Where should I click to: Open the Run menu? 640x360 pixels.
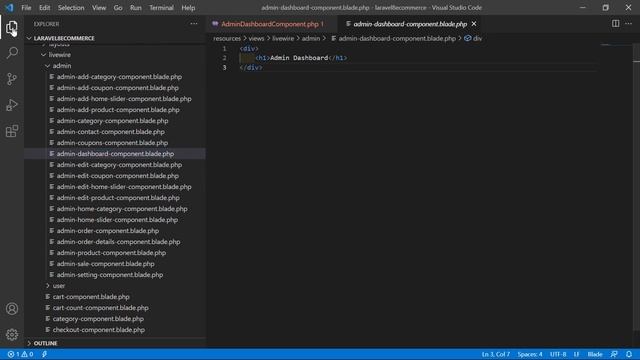[136, 8]
